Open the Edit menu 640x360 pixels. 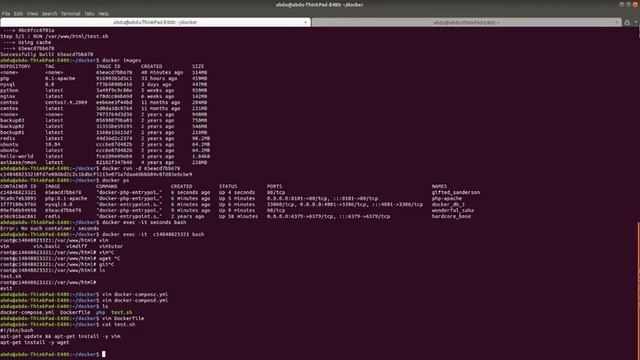(18, 13)
